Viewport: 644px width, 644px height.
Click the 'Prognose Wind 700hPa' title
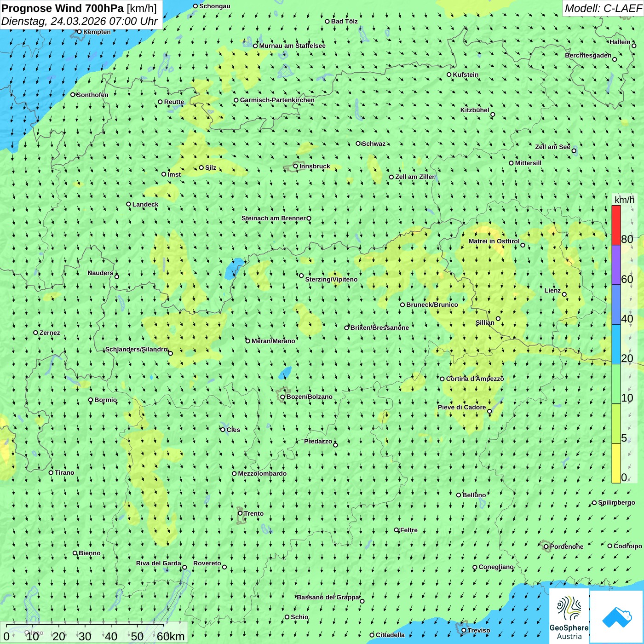tap(63, 8)
